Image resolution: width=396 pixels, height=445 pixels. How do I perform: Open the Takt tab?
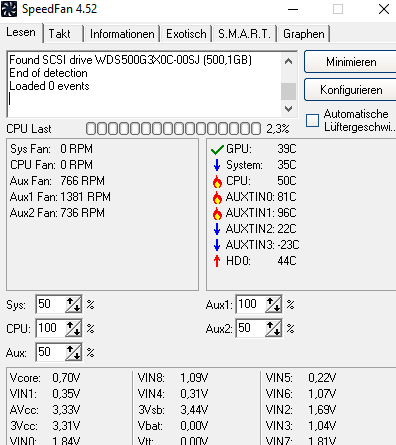point(63,34)
